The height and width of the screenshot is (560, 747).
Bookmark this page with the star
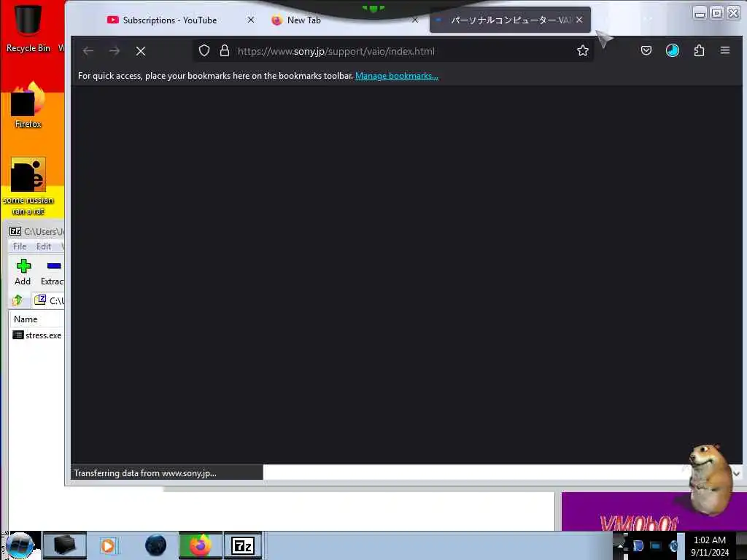(583, 51)
